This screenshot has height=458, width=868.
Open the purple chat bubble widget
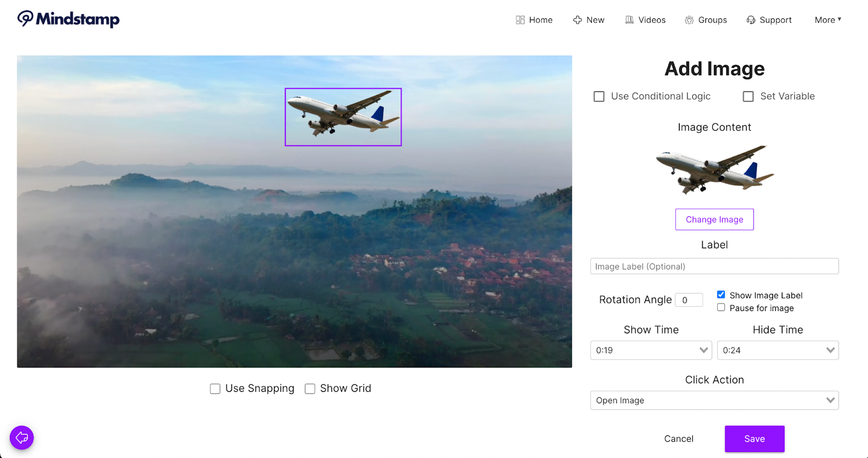point(22,437)
